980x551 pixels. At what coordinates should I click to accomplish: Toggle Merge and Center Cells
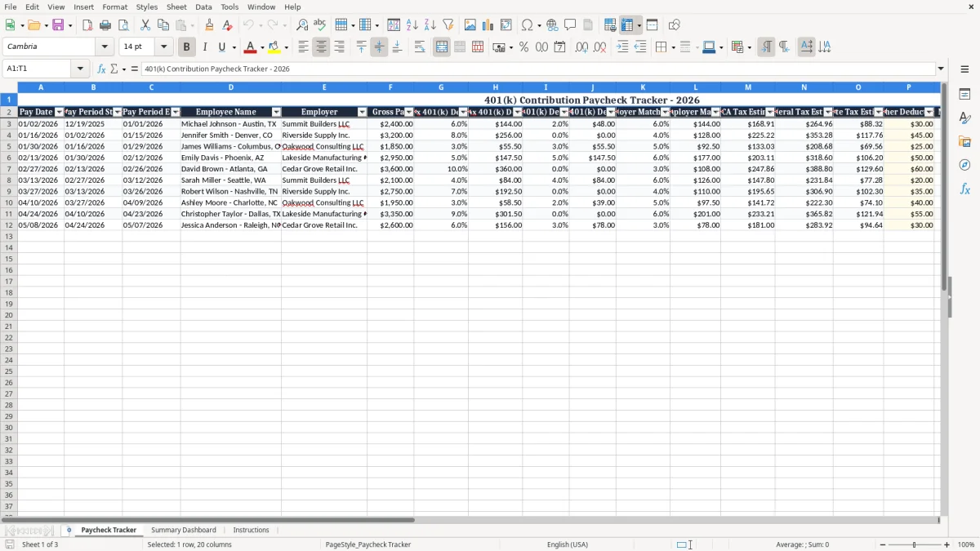(442, 47)
